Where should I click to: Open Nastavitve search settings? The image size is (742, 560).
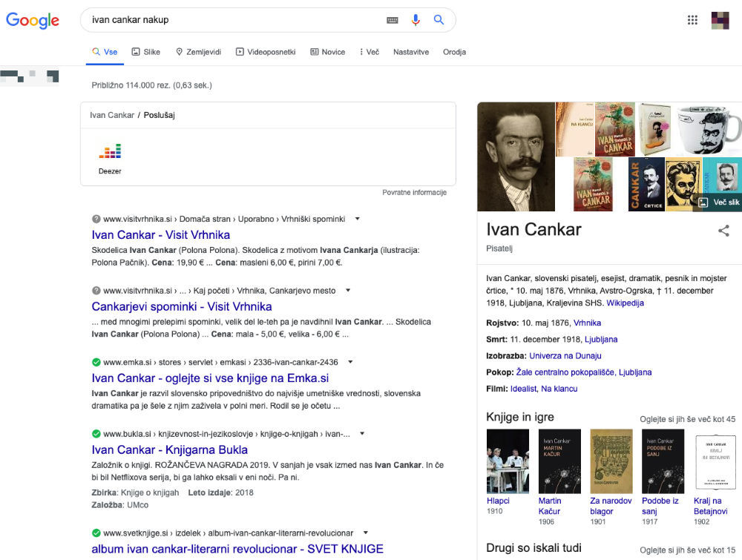click(411, 52)
